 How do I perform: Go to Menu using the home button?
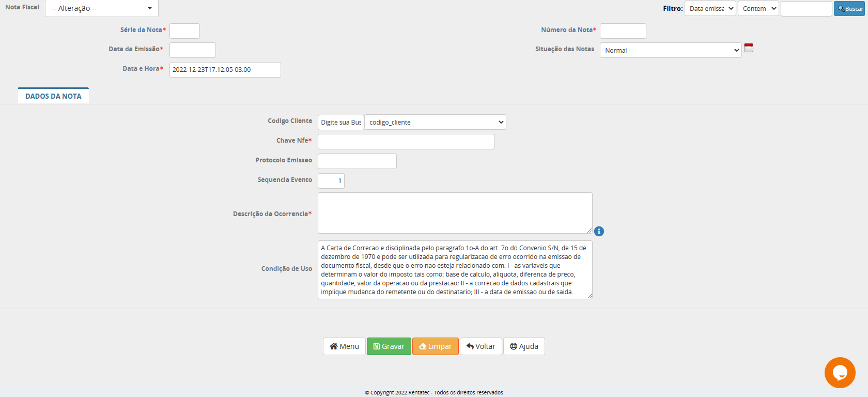point(344,346)
